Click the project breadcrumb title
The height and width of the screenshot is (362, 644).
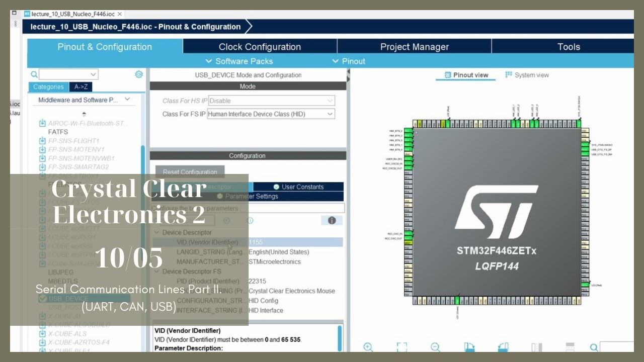click(136, 27)
